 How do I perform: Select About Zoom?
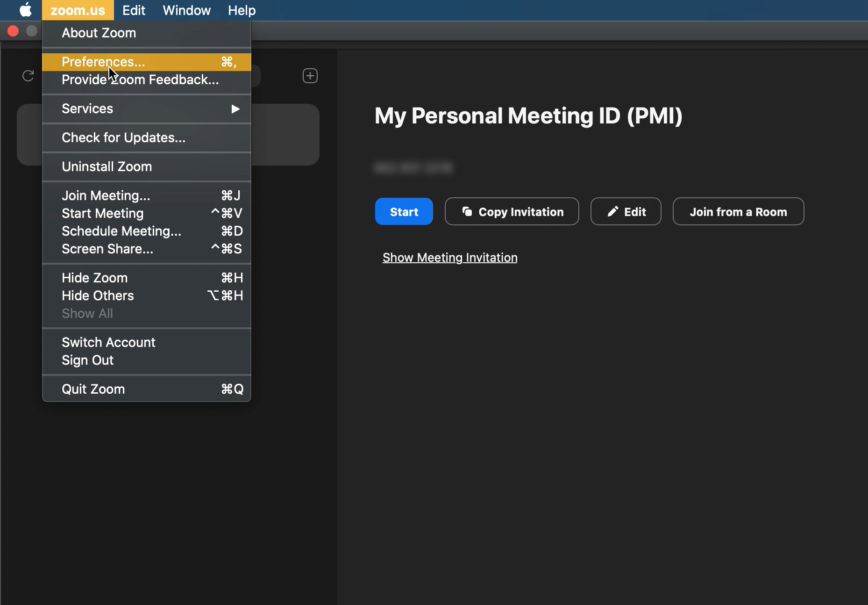coord(147,33)
